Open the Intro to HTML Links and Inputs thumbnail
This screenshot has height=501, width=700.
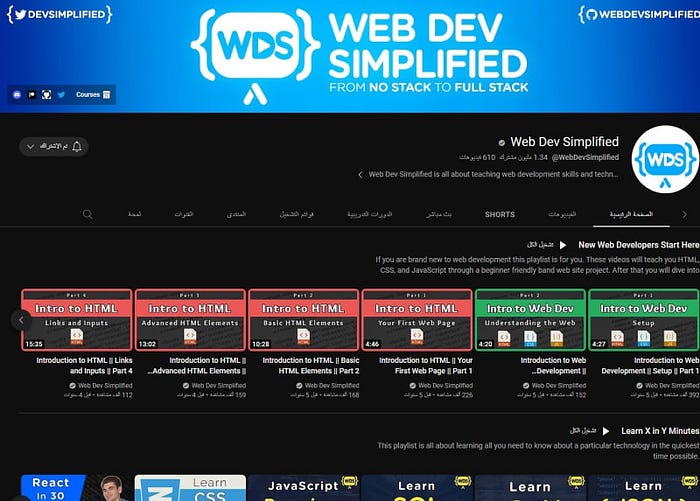coord(77,320)
